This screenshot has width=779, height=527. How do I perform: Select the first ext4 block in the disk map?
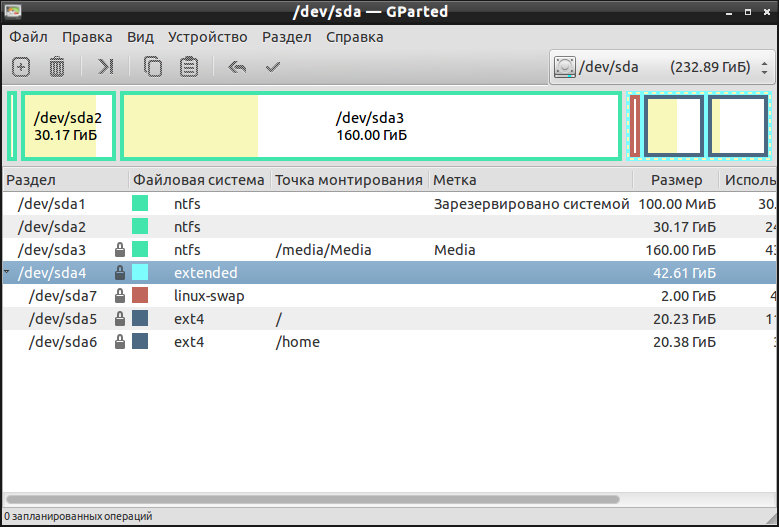673,126
